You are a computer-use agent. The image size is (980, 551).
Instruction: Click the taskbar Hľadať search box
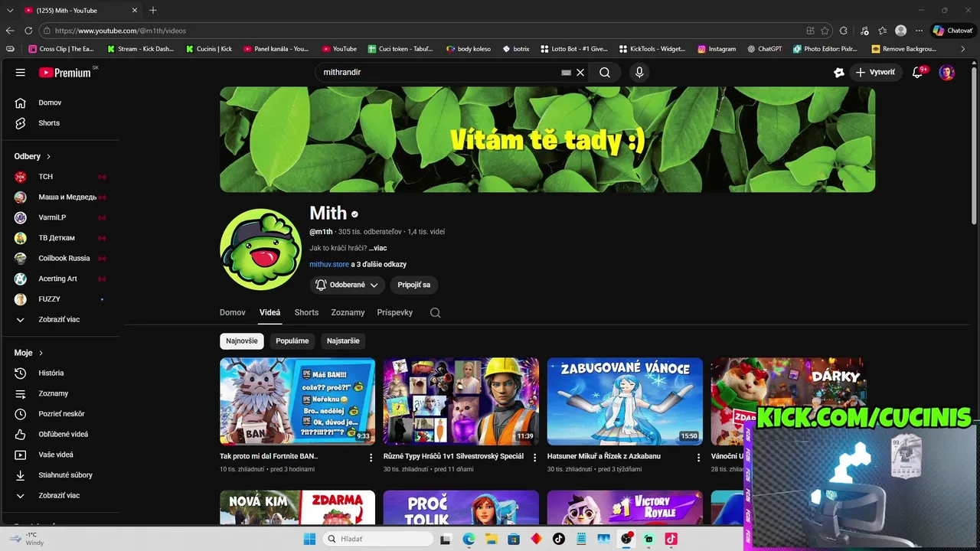tap(377, 539)
